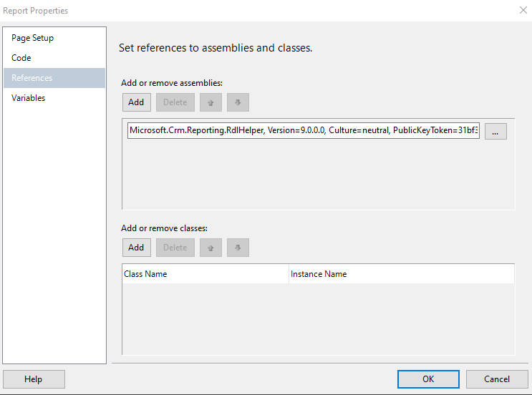
Task: Click Add under assemblies
Action: click(x=136, y=102)
